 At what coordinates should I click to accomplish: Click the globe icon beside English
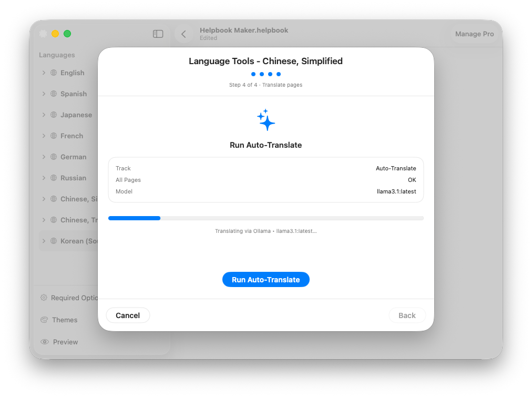53,73
